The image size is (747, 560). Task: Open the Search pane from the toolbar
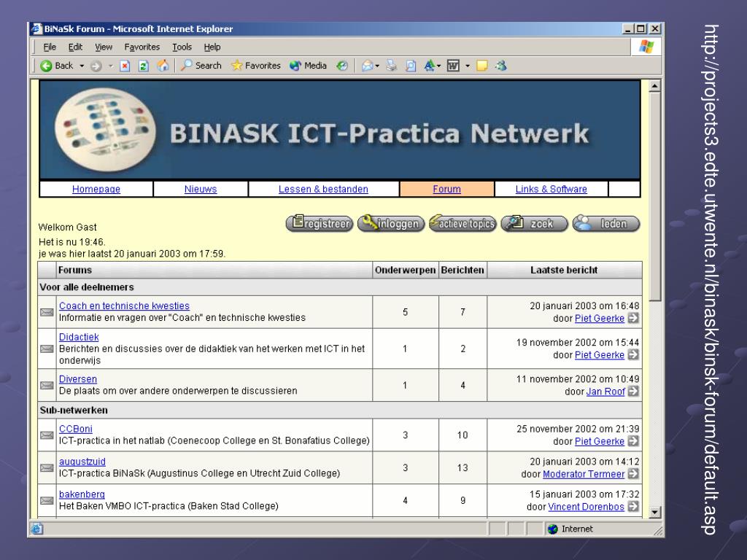[x=201, y=66]
